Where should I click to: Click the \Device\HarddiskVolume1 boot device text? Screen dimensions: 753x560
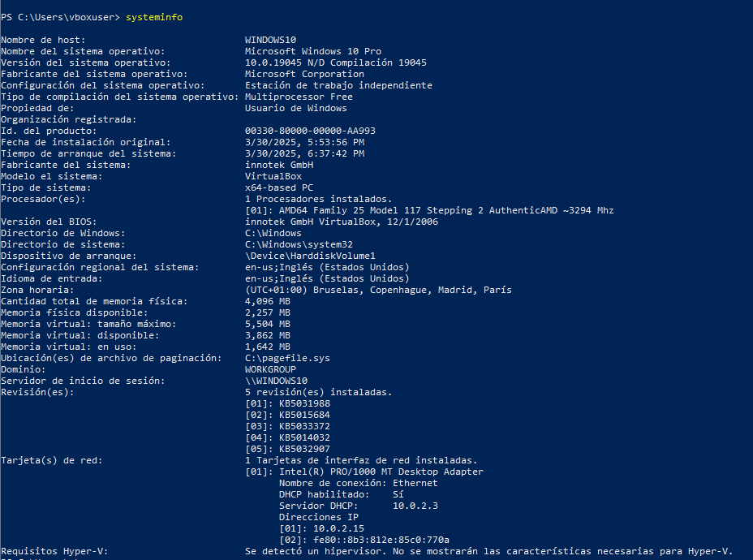(310, 256)
